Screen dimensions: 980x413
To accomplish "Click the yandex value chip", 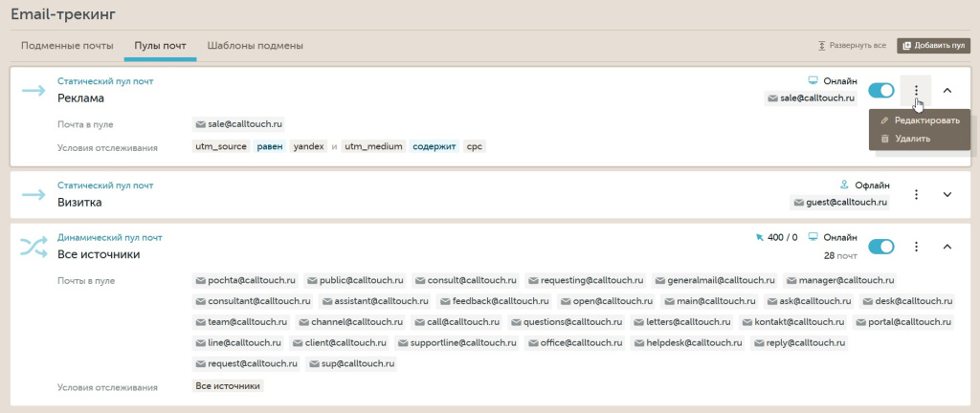I will [x=309, y=146].
